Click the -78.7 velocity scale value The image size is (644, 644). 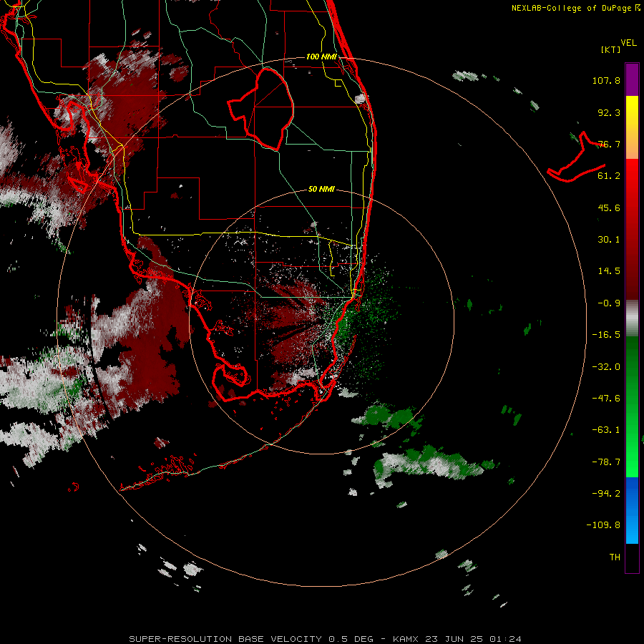click(606, 462)
